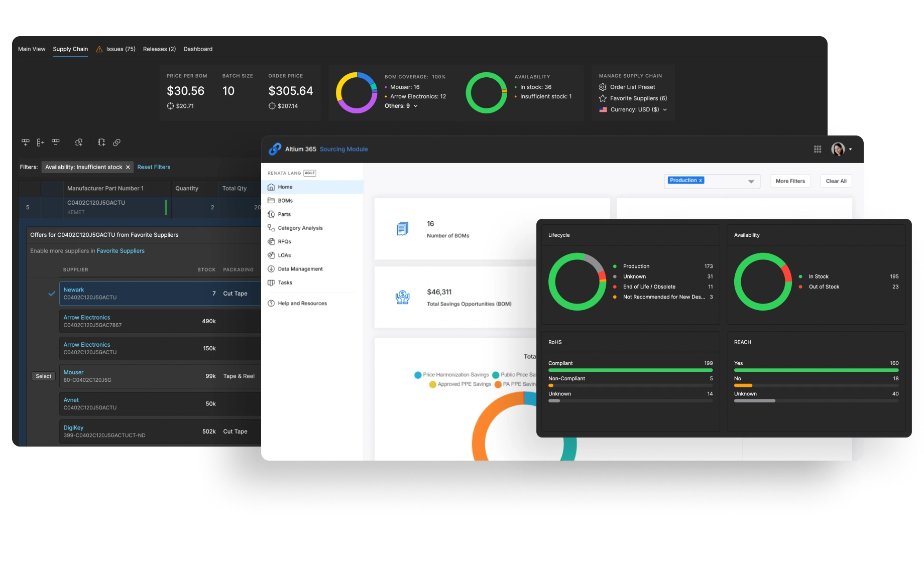This screenshot has height=570, width=924.
Task: Click the Altium 365 logo
Action: point(275,149)
